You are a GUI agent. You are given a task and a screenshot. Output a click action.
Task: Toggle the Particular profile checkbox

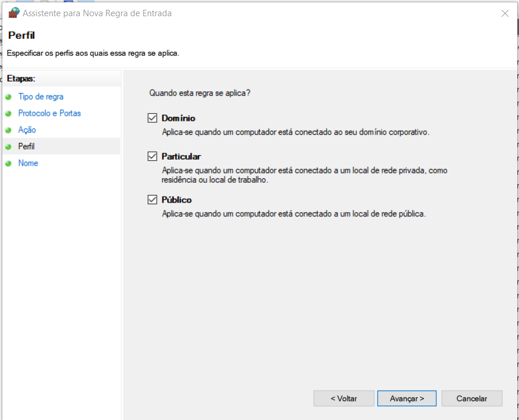(x=153, y=156)
